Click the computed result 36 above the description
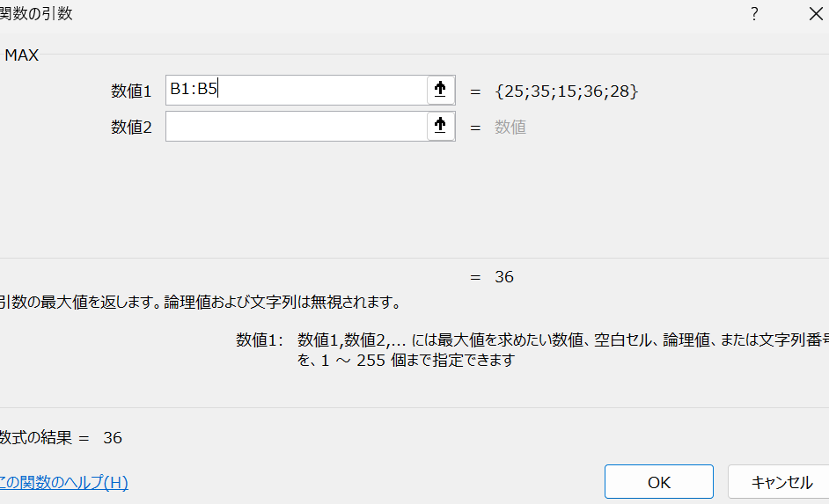The width and height of the screenshot is (829, 504). [x=503, y=277]
